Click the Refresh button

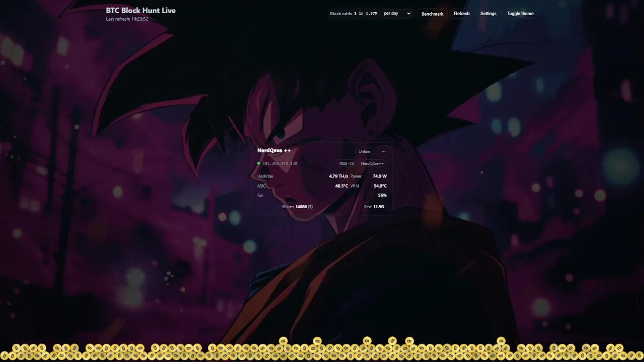click(x=461, y=14)
